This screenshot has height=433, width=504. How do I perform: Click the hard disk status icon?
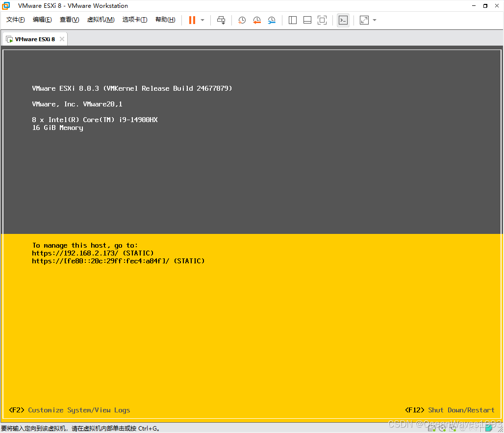431,428
